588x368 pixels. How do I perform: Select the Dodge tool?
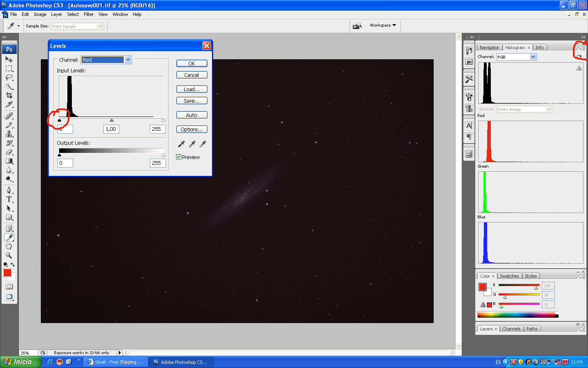pos(9,179)
